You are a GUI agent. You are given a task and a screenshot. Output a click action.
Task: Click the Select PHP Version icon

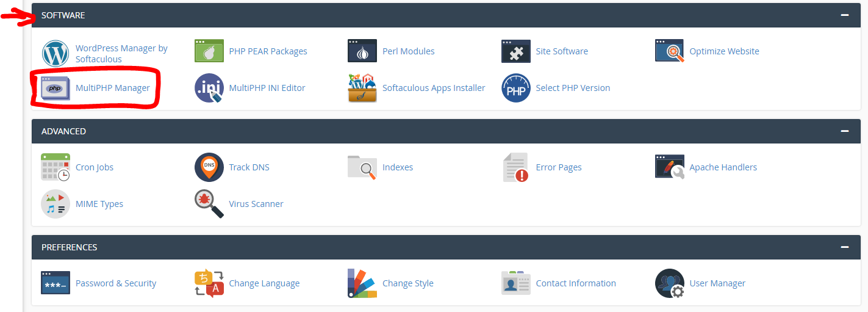point(516,88)
